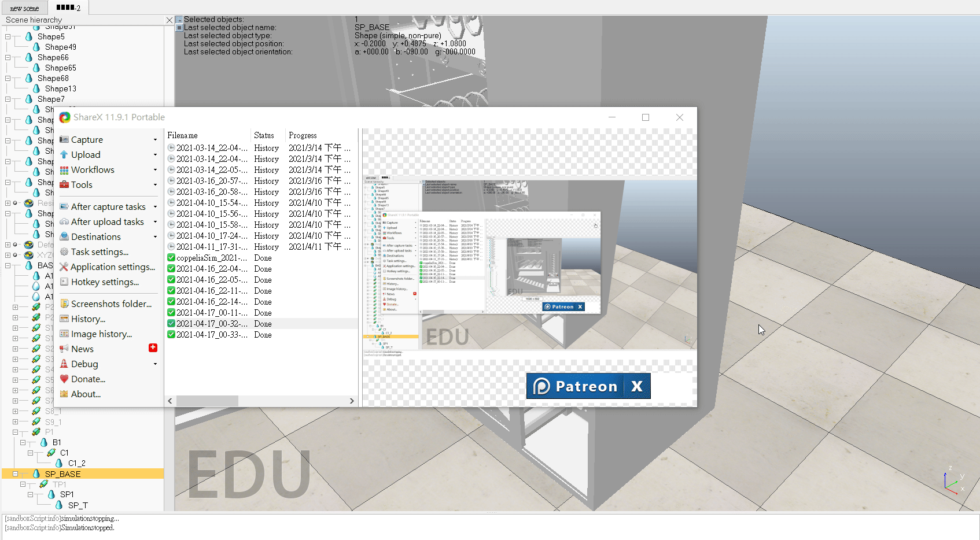Click the Workflows grid icon
This screenshot has width=980, height=540.
click(x=64, y=170)
